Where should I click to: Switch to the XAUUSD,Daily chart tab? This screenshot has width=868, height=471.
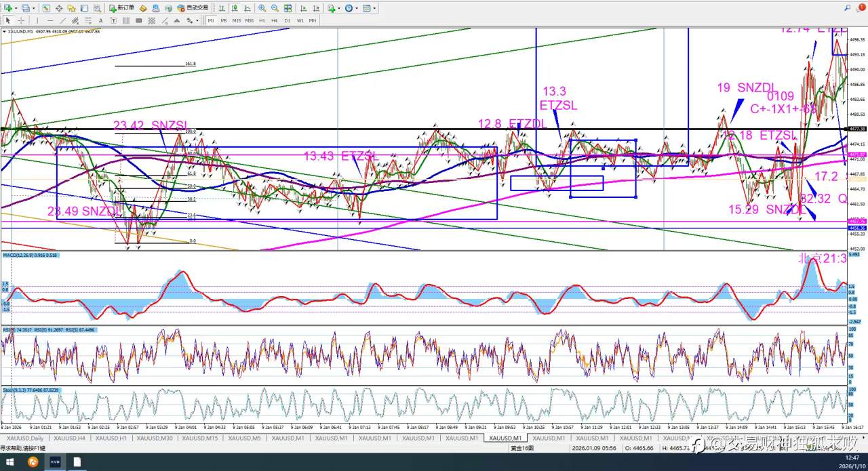[24, 438]
